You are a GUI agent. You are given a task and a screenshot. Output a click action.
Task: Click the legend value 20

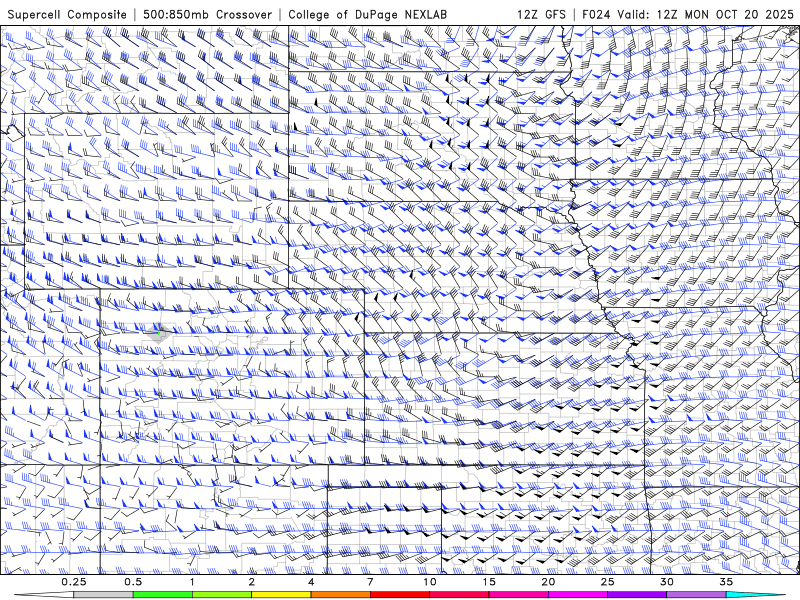tap(548, 582)
